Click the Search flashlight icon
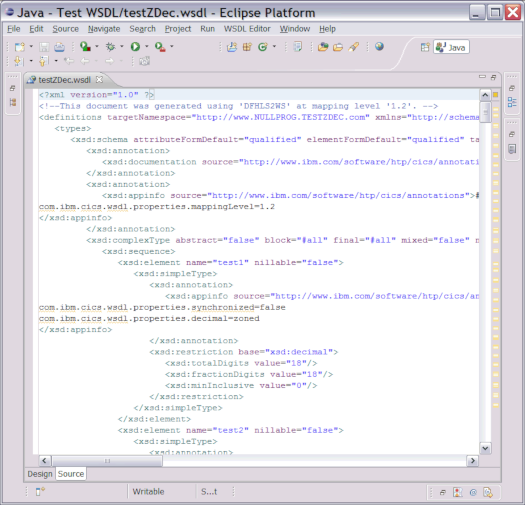The width and height of the screenshot is (525, 505). [x=354, y=47]
